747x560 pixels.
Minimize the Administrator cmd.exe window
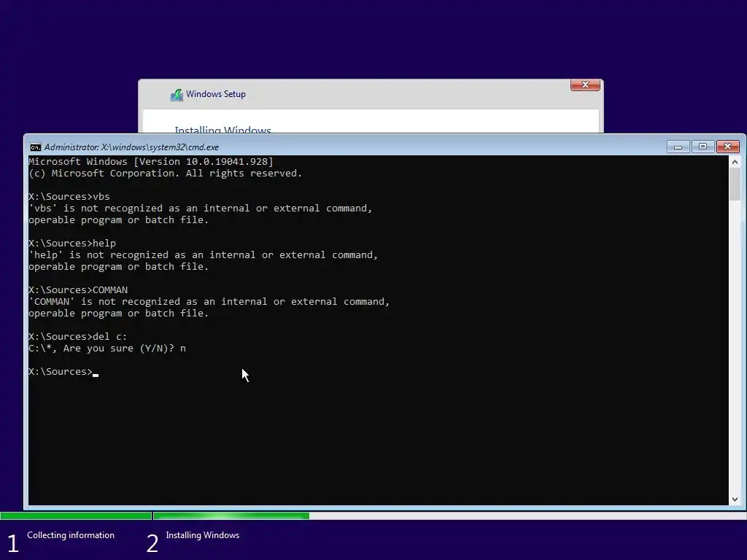[x=678, y=147]
